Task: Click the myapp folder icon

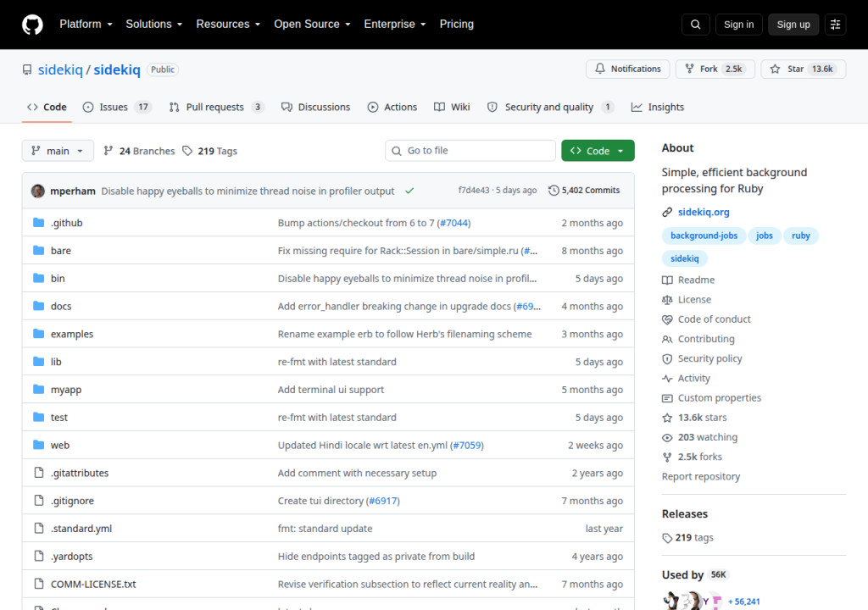Action: pyautogui.click(x=38, y=389)
